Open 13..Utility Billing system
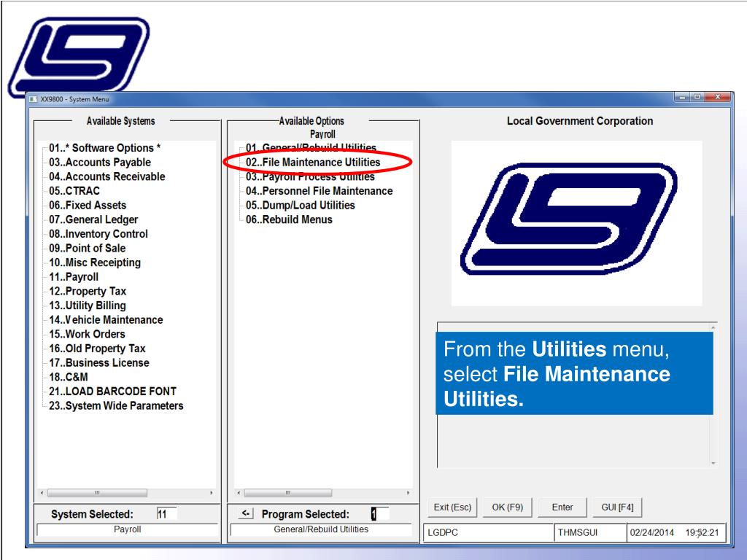 (88, 306)
